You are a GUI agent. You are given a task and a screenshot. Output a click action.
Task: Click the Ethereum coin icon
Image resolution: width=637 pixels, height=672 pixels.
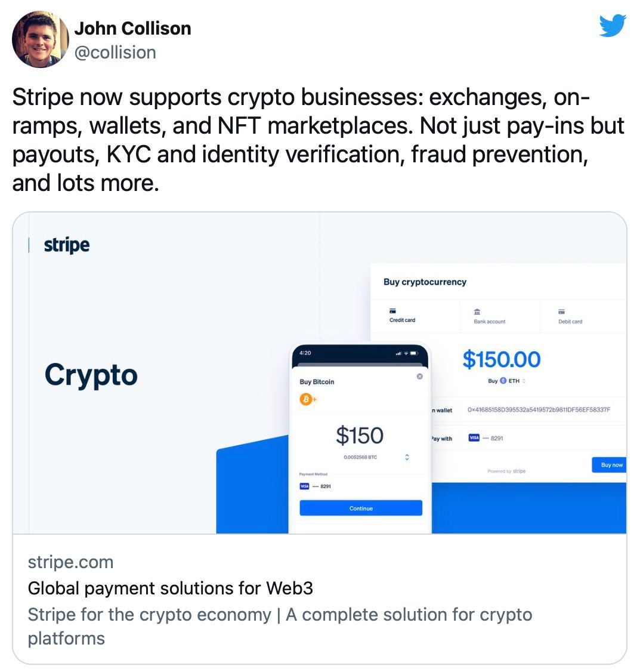pos(503,381)
